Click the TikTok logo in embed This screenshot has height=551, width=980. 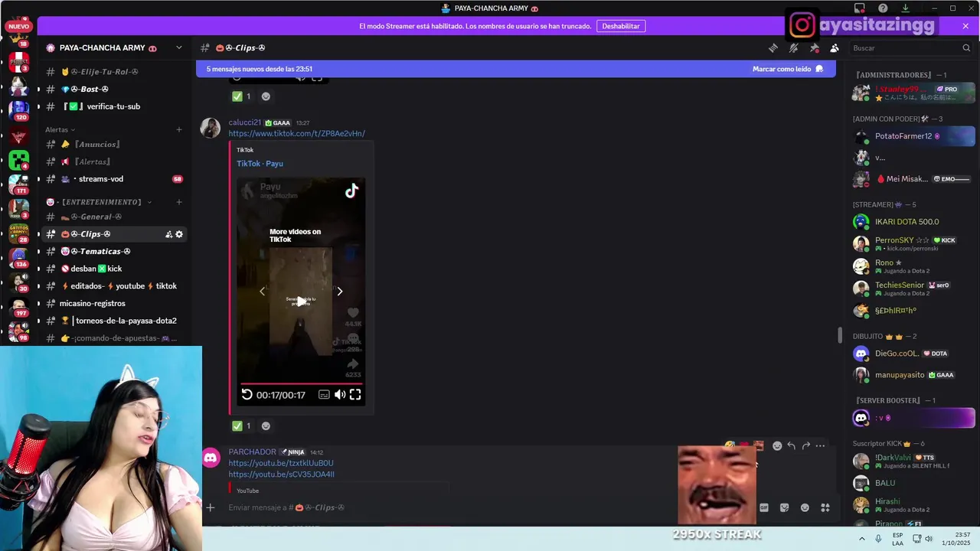(x=351, y=191)
